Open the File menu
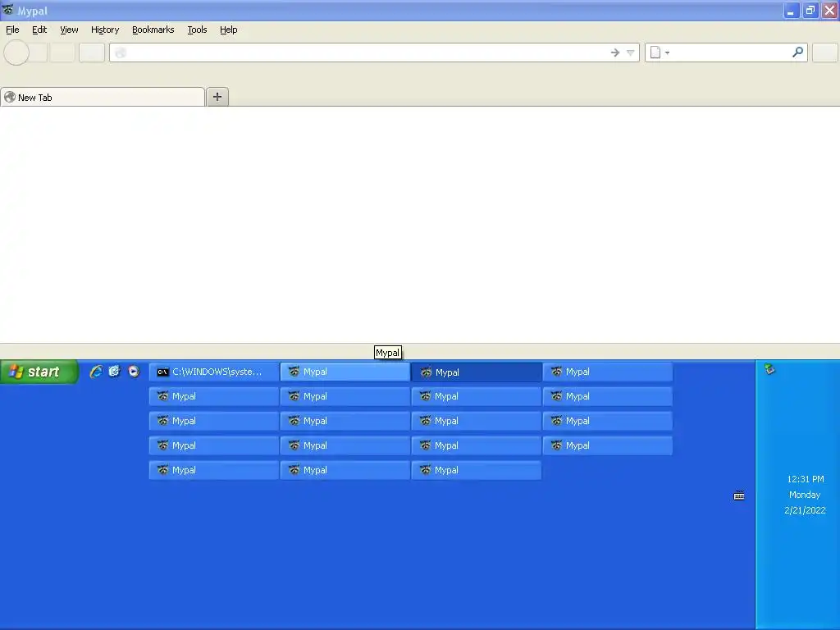The height and width of the screenshot is (630, 840). (12, 30)
